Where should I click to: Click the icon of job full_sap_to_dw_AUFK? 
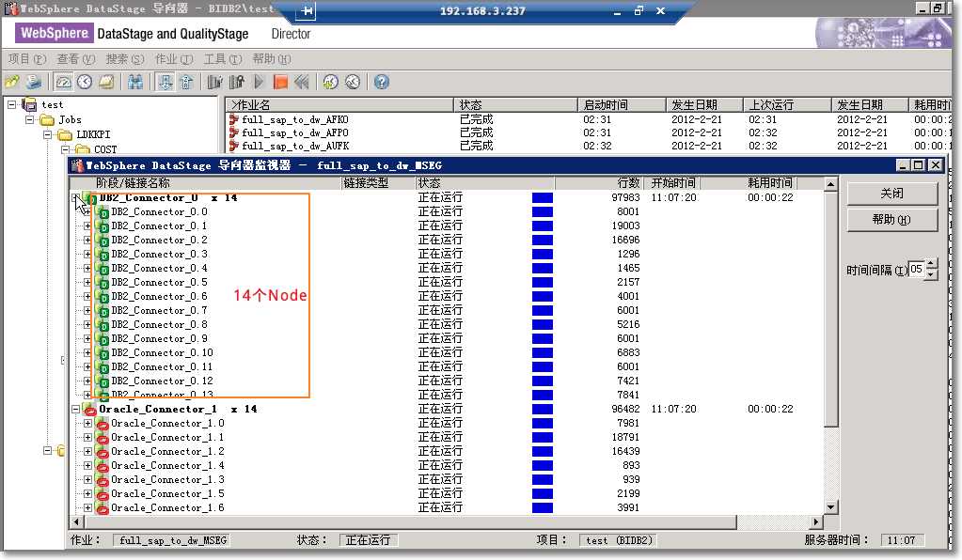[234, 146]
